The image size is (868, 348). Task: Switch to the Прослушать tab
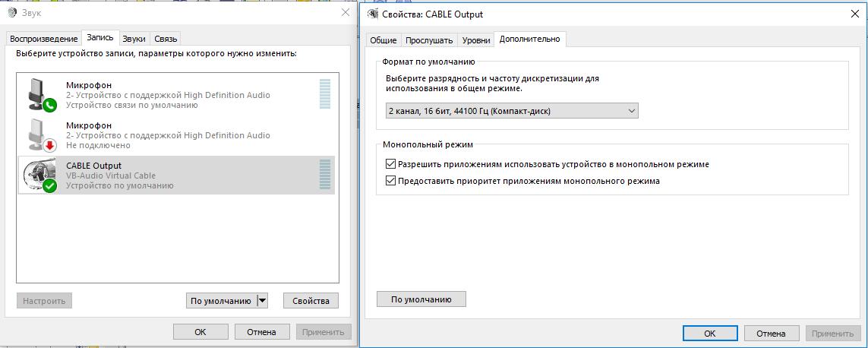tap(429, 40)
